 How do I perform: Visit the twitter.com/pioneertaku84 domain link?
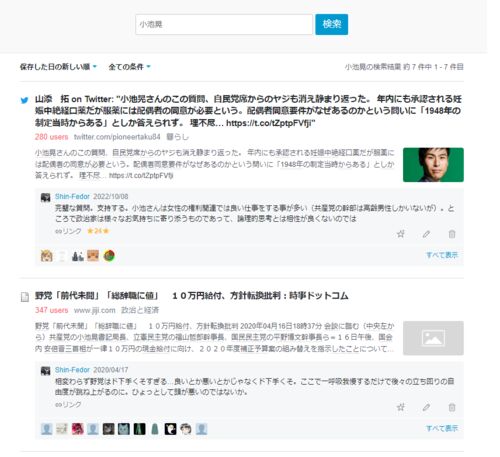point(117,137)
